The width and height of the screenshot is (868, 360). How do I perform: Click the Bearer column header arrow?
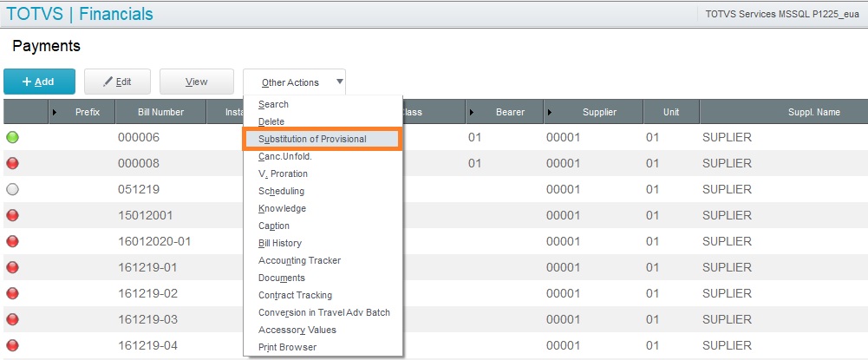(472, 113)
